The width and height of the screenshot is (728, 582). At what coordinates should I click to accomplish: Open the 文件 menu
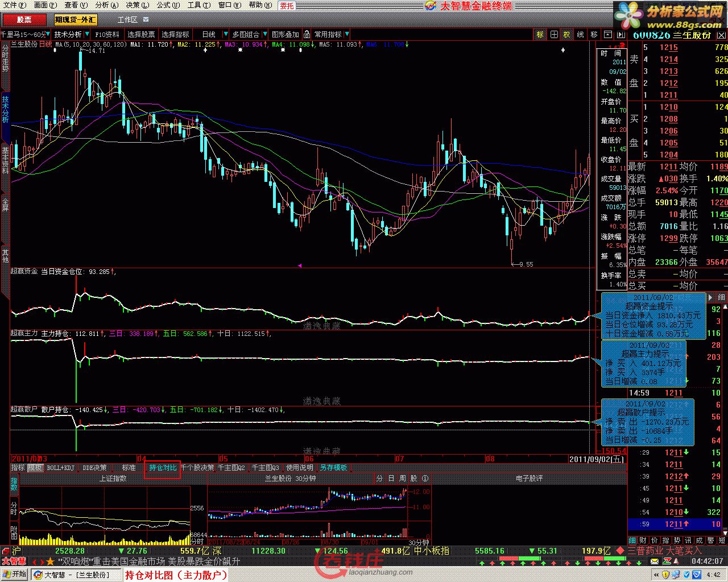tap(14, 5)
